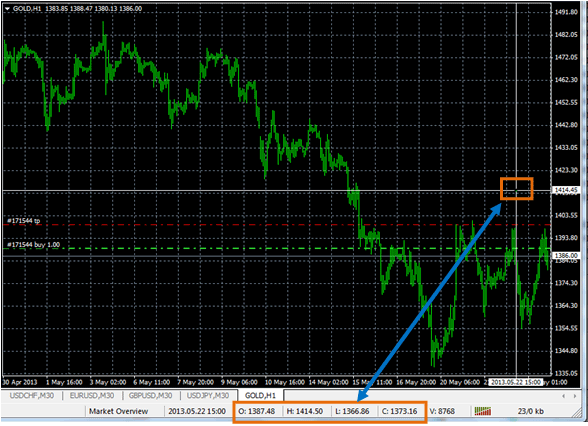The width and height of the screenshot is (588, 426).
Task: Open the GBPUSD,M30 chart tab
Action: click(x=150, y=396)
